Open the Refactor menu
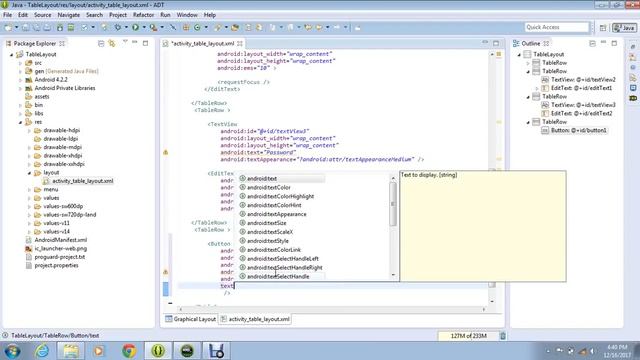This screenshot has height=360, width=640. (x=143, y=15)
